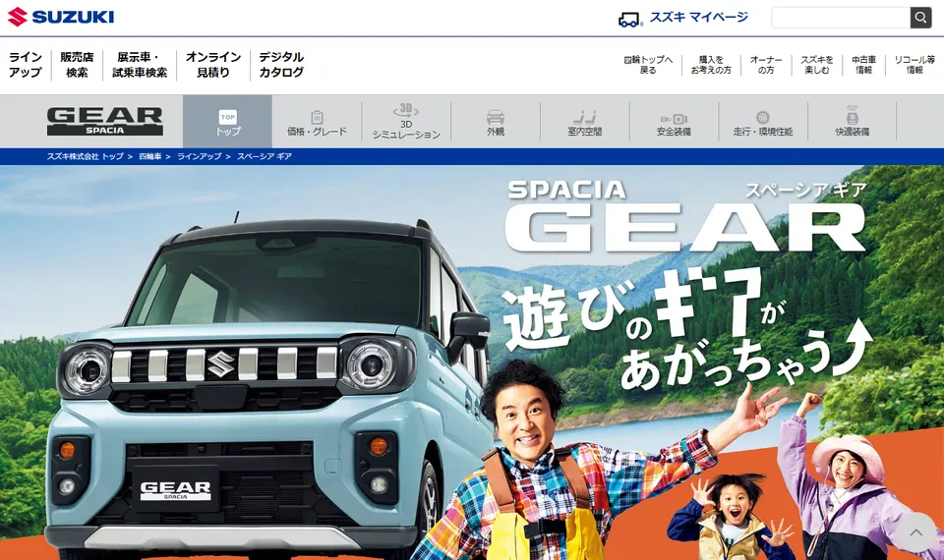The image size is (944, 560).
Task: Open 安全装備 safety tab
Action: pyautogui.click(x=674, y=122)
